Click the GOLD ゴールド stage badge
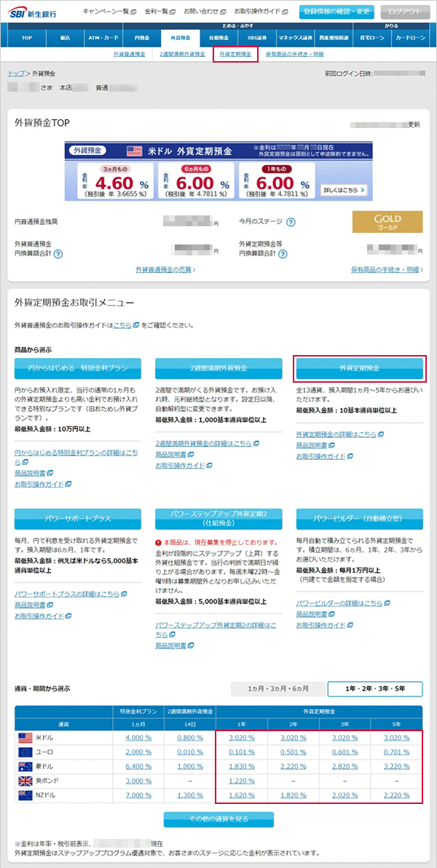This screenshot has width=437, height=868. (x=387, y=222)
